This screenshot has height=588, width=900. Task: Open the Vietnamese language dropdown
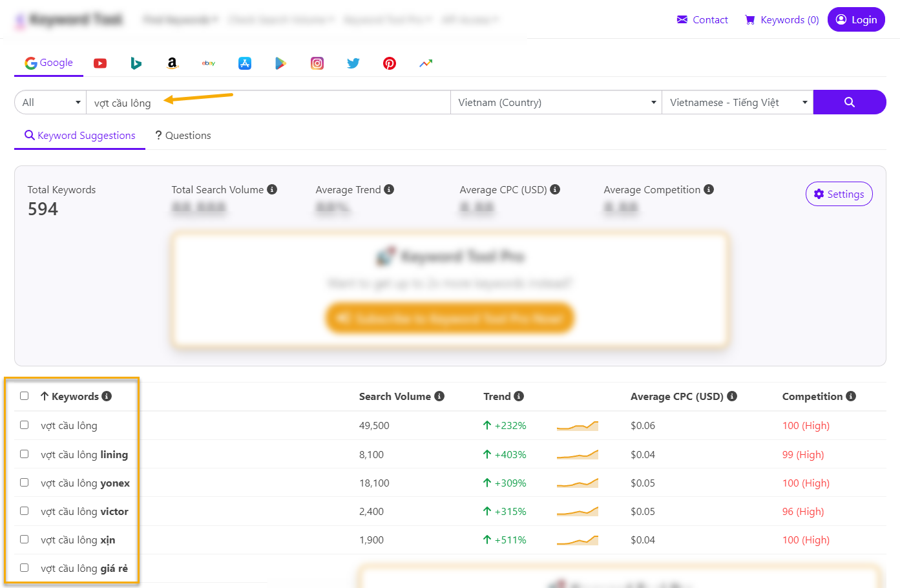[x=737, y=103]
